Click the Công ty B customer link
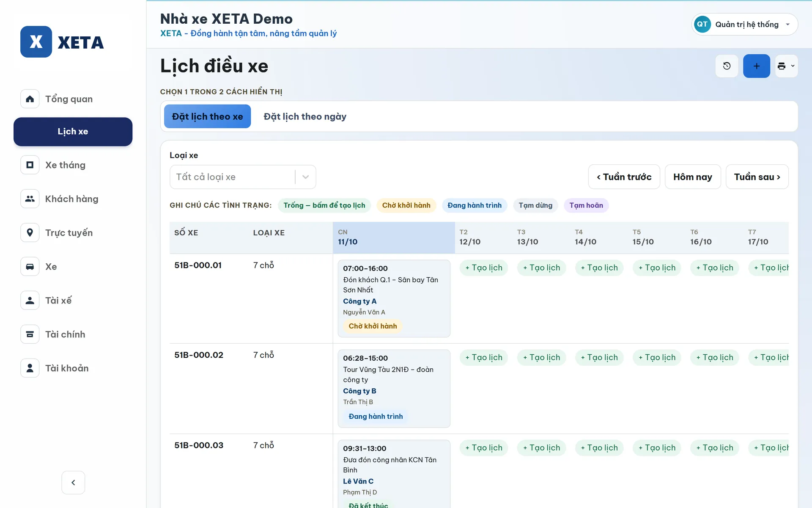 [x=359, y=391]
